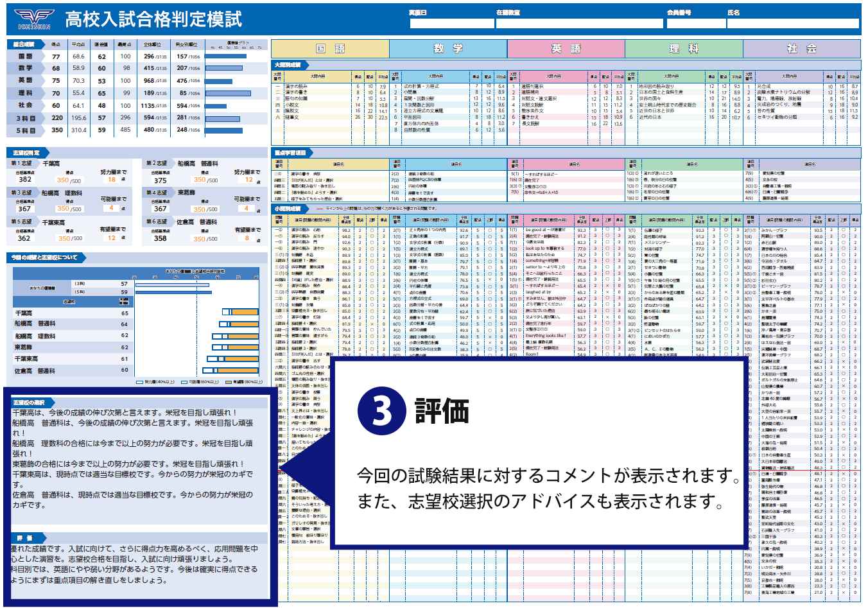
Task: Select the 総合成績 section header tag
Action: pyautogui.click(x=26, y=44)
